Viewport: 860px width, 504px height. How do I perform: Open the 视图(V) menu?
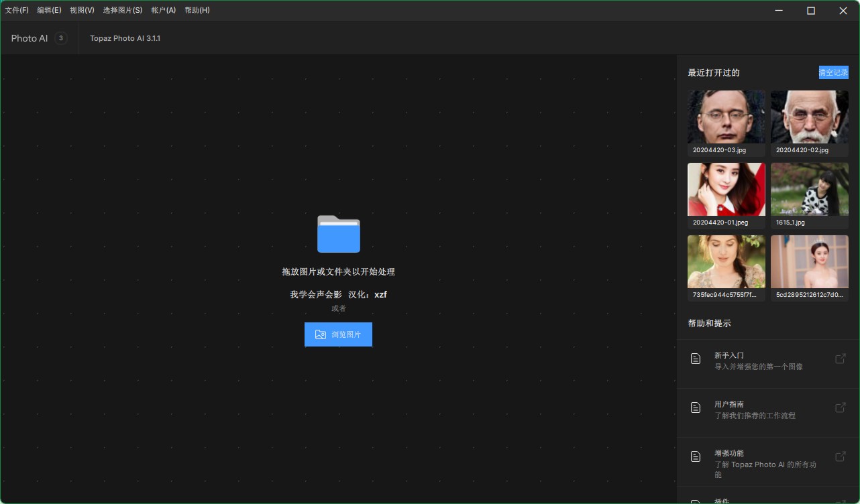pyautogui.click(x=82, y=10)
